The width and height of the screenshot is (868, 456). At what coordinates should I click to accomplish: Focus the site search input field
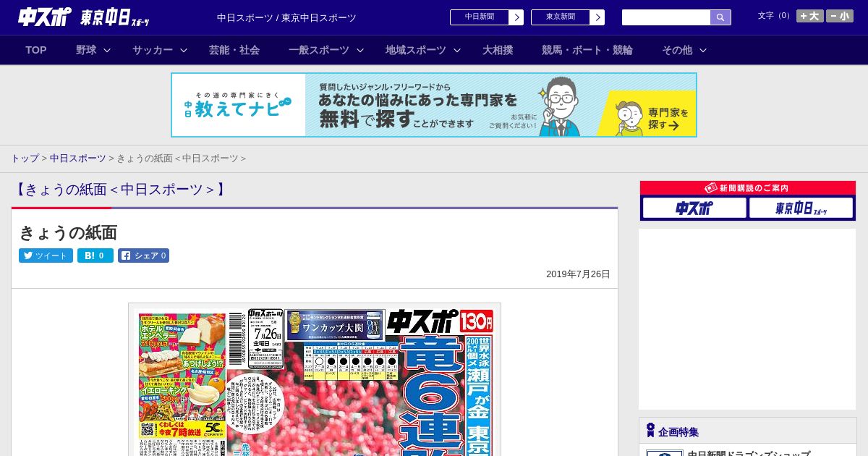click(x=666, y=17)
